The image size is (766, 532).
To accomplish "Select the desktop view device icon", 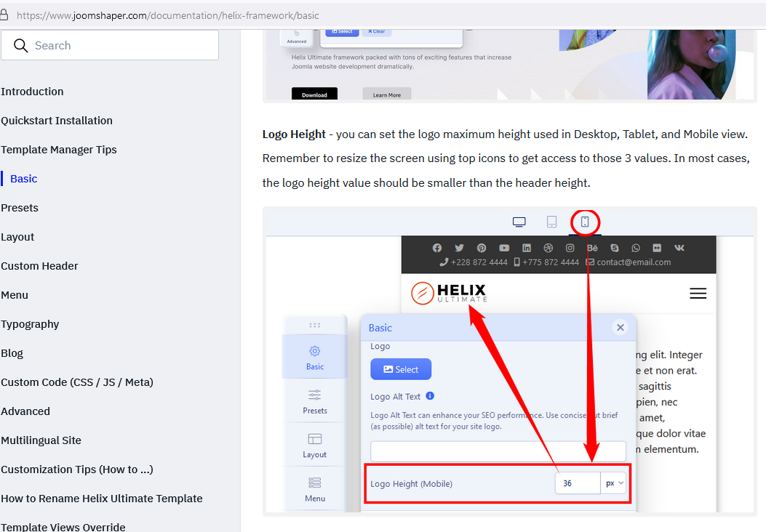I will point(519,222).
